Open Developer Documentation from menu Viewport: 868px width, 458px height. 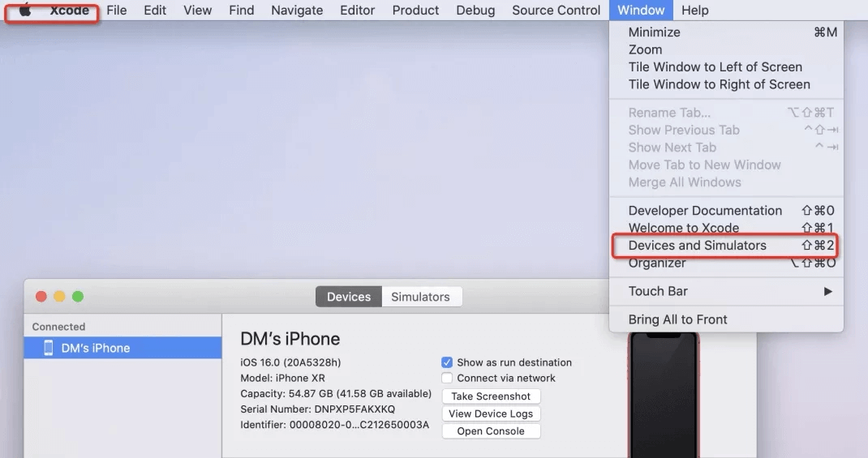(x=705, y=211)
